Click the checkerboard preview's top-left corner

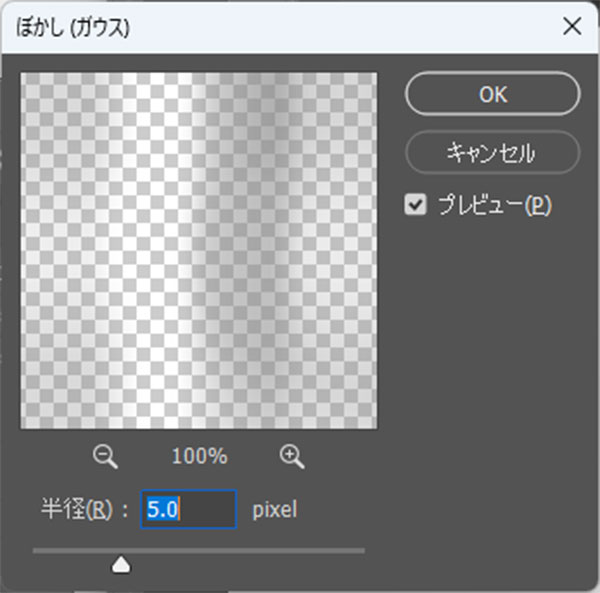click(28, 80)
